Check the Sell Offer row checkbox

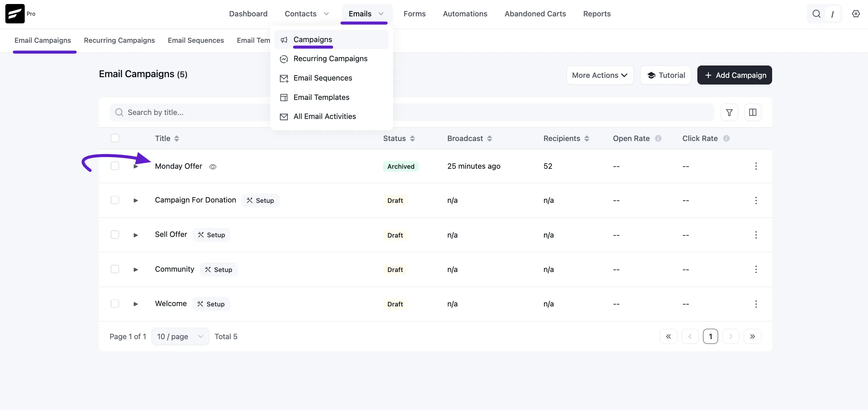(x=115, y=234)
